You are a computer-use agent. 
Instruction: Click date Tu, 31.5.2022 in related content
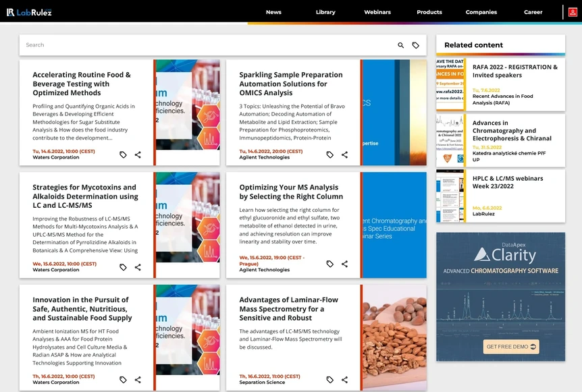[487, 147]
